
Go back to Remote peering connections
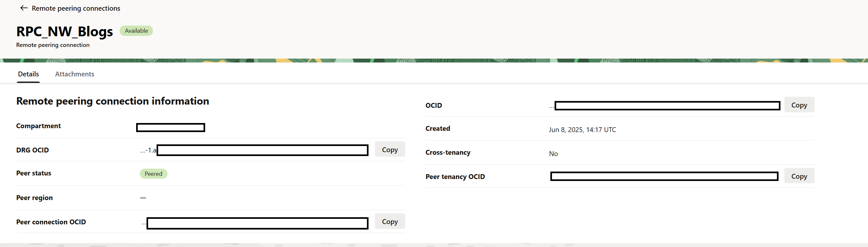pos(76,8)
